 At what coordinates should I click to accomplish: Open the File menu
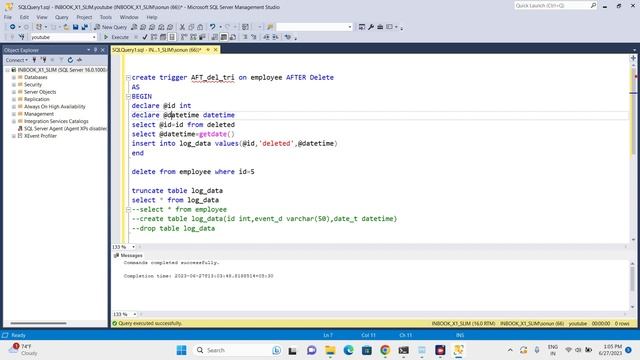click(x=8, y=17)
